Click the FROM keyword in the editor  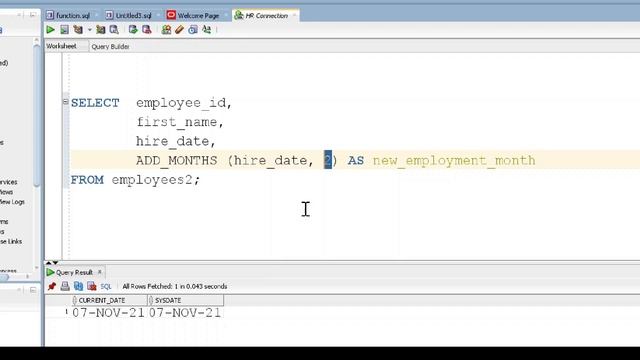(x=87, y=180)
